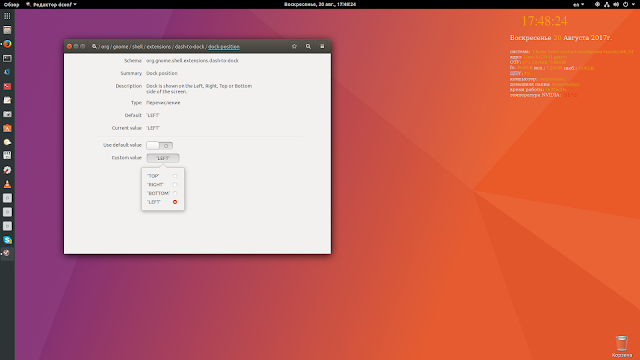Select the running dconf editor icon in dock

point(7,253)
